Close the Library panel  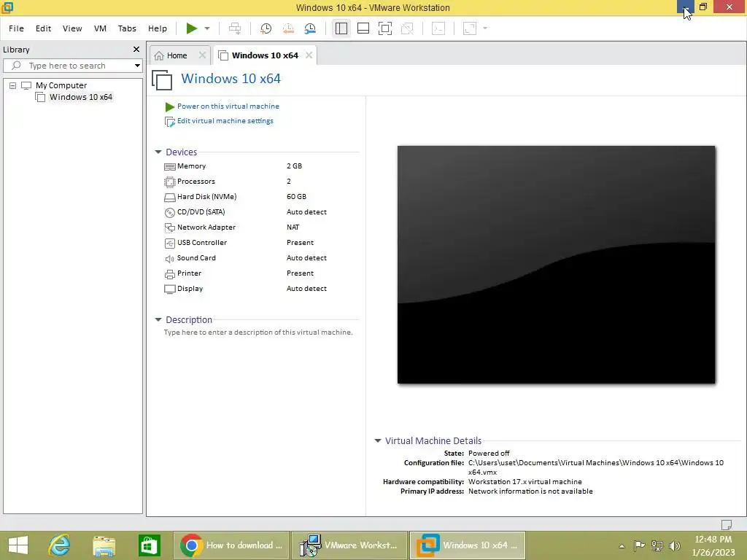[136, 50]
